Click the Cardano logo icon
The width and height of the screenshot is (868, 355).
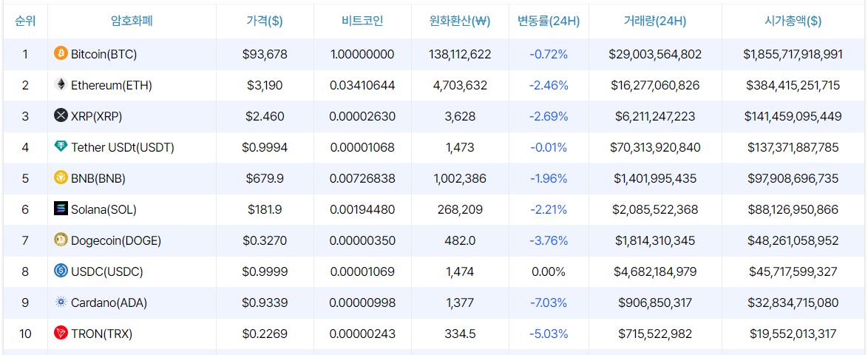(61, 302)
